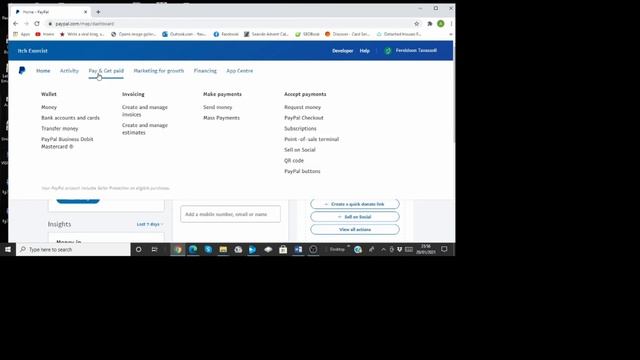
Task: Open the notification center icon
Action: tap(444, 249)
